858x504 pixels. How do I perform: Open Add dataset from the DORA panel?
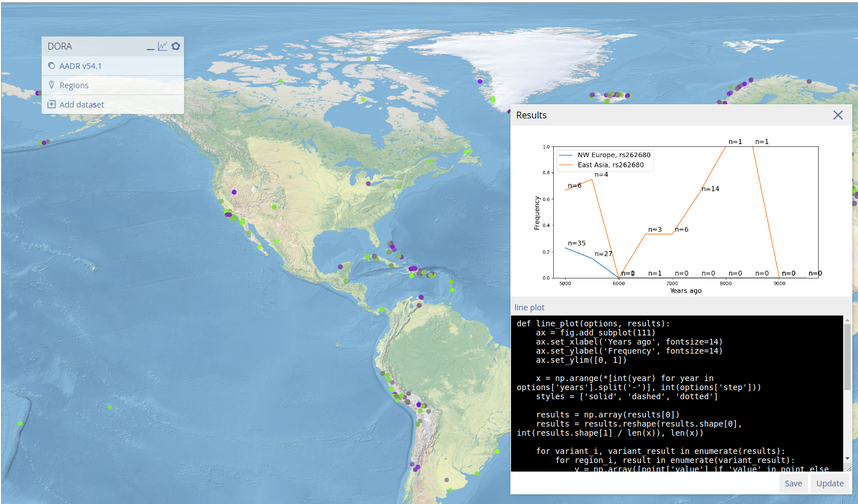pyautogui.click(x=81, y=104)
